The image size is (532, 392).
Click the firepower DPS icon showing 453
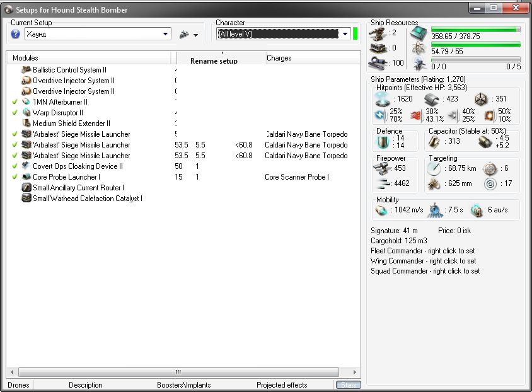click(x=381, y=168)
